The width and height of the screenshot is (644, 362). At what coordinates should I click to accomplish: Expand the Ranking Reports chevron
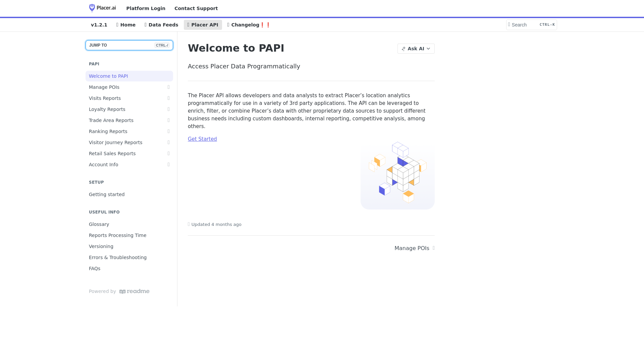click(169, 131)
